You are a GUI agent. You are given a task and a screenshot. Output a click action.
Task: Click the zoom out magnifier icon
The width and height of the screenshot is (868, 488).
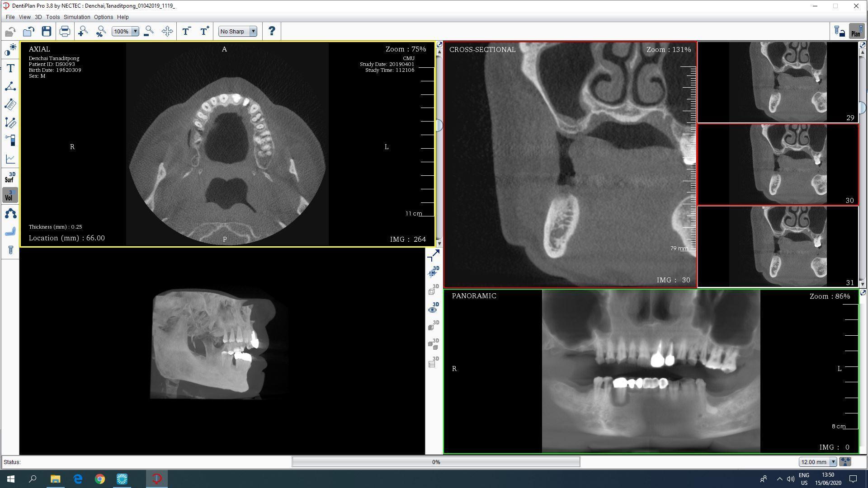148,31
